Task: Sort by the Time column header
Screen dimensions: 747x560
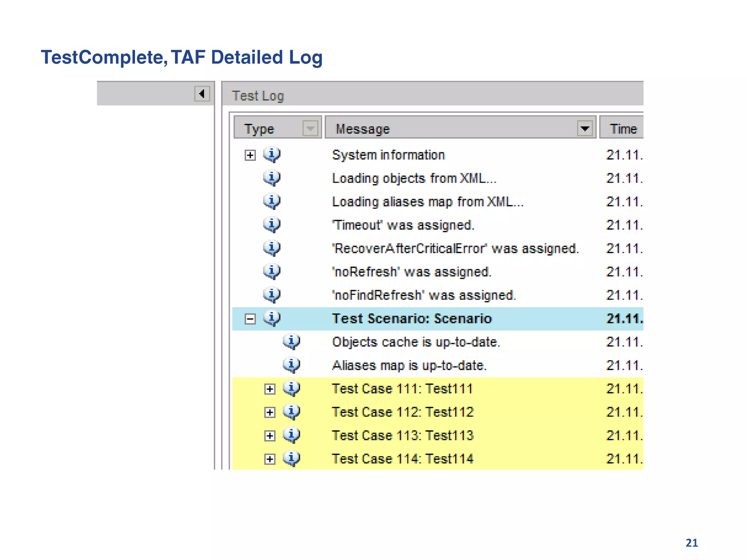Action: (x=623, y=129)
